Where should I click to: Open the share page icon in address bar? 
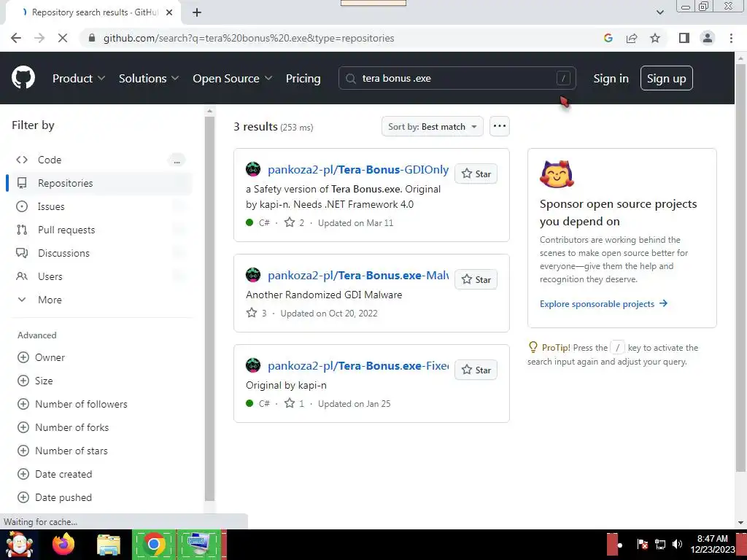point(632,38)
